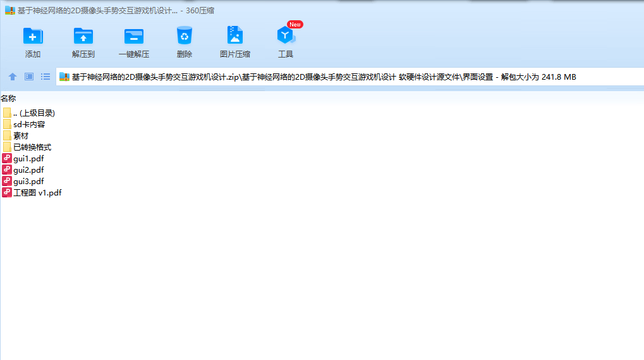Image resolution: width=644 pixels, height=360 pixels.
Task: Click the folder icon of 已转换格式
Action: pyautogui.click(x=7, y=147)
